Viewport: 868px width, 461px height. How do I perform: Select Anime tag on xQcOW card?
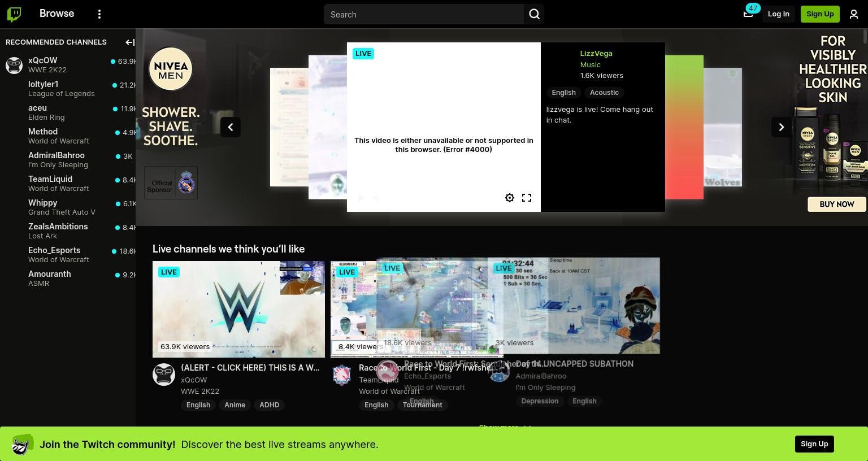(235, 405)
